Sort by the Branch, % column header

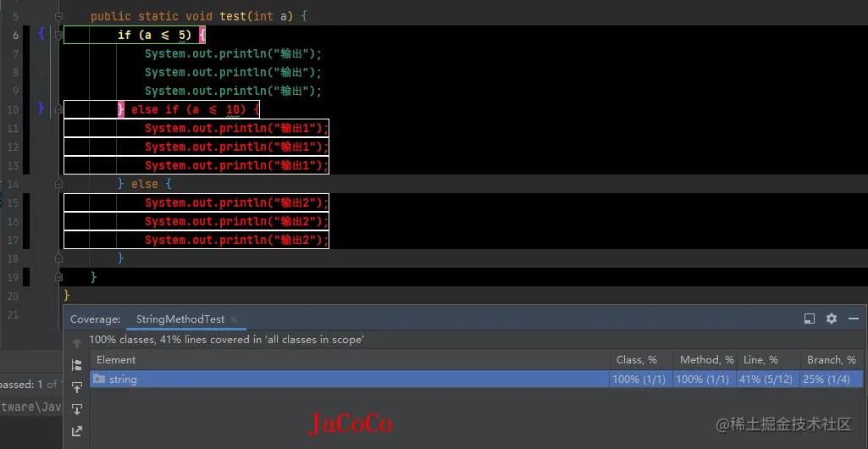[832, 360]
